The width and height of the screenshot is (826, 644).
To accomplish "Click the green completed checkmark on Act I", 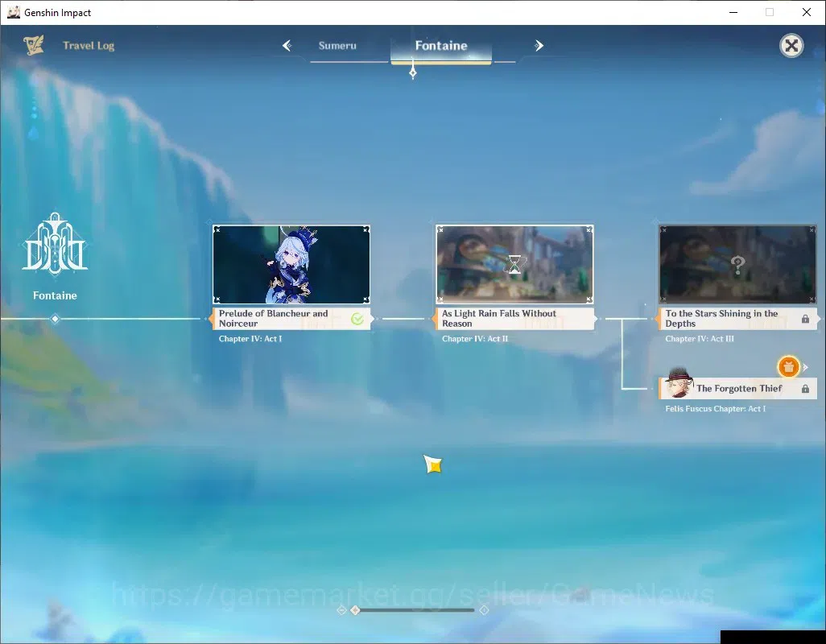I will click(x=357, y=319).
